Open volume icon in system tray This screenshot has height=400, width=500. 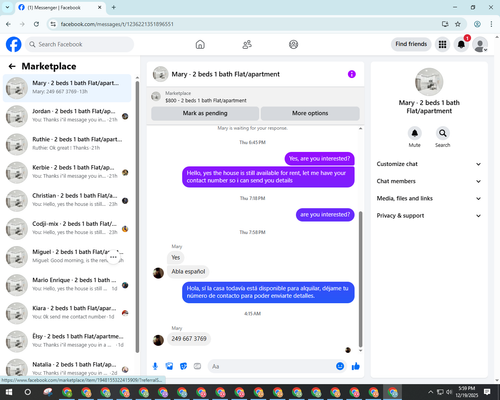coord(449,392)
